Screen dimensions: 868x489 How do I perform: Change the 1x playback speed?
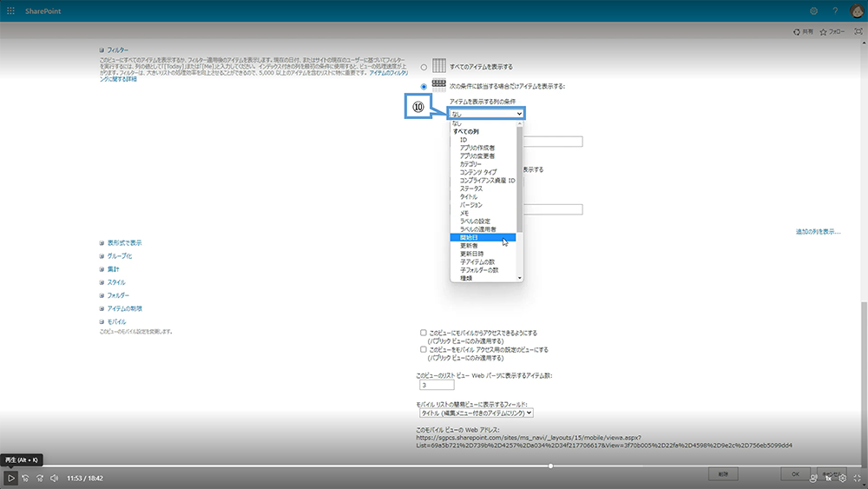coord(828,478)
